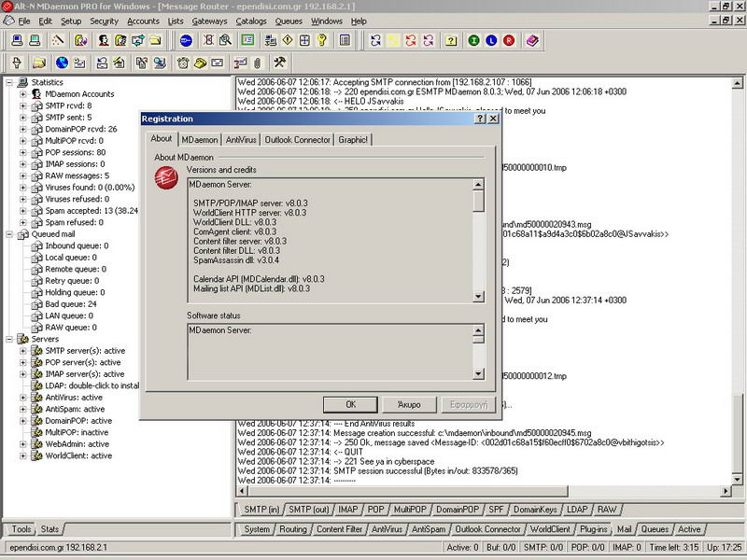Click the magnifying glass document toolbar icon

[x=225, y=40]
